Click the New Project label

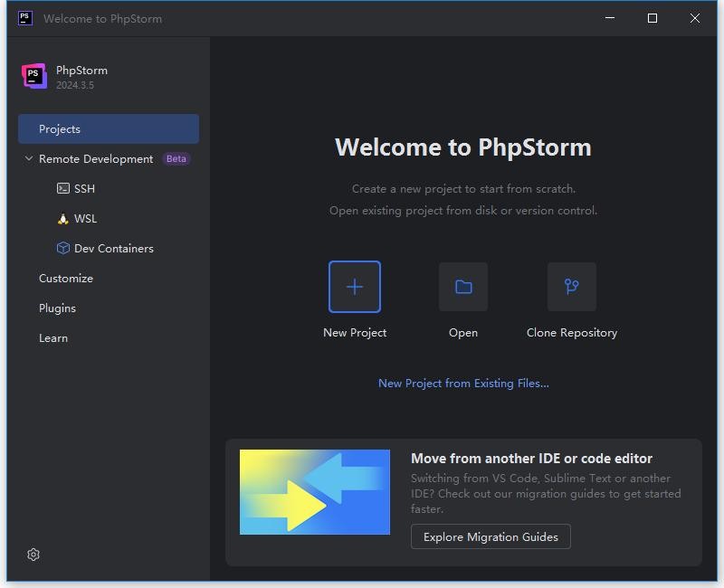point(355,333)
